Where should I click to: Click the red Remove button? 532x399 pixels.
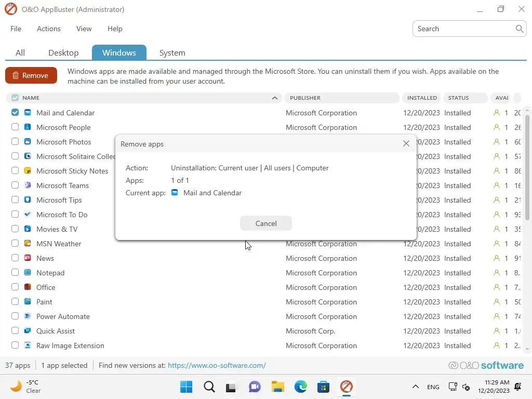31,75
